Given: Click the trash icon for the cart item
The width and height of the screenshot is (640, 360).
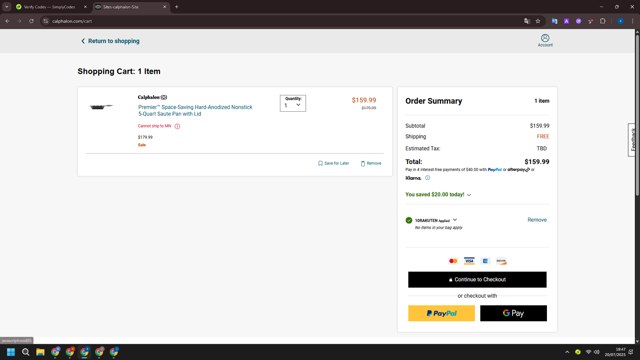Looking at the screenshot, I should 362,164.
